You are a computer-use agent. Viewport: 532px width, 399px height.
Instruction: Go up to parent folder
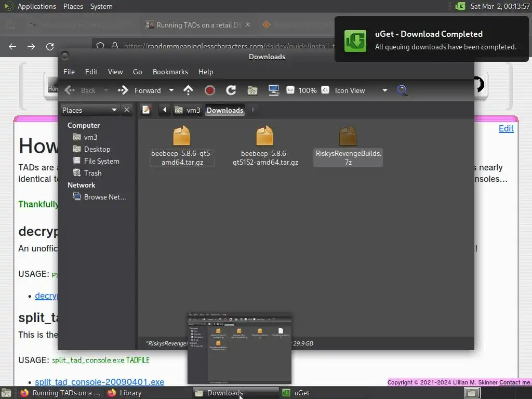pos(188,90)
